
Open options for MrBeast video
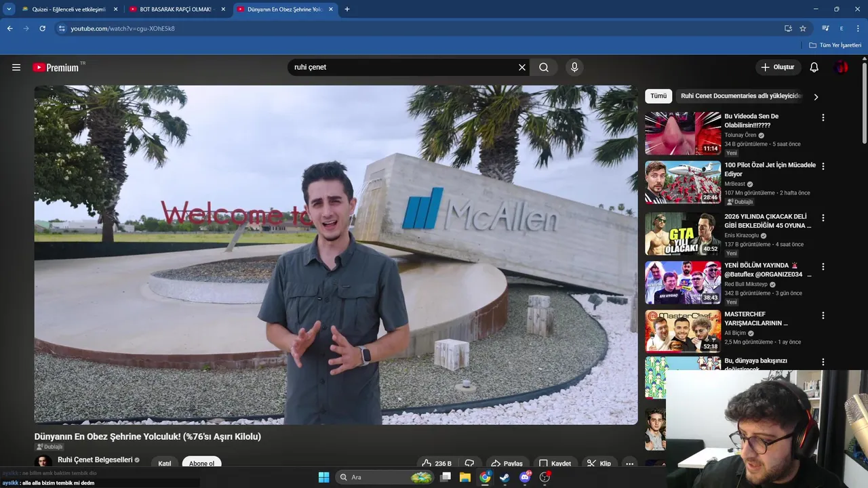pyautogui.click(x=823, y=166)
